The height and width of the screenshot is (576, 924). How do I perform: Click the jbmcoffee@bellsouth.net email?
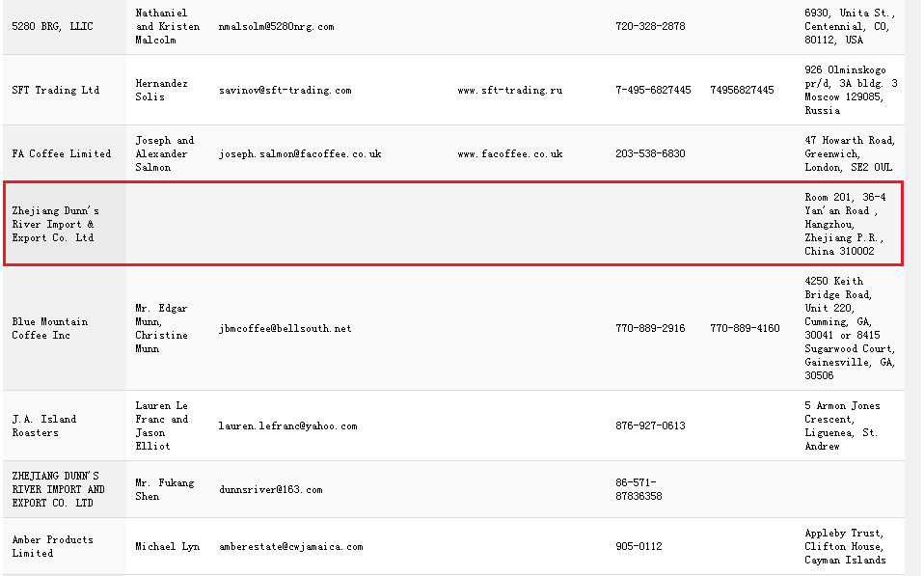(x=285, y=329)
